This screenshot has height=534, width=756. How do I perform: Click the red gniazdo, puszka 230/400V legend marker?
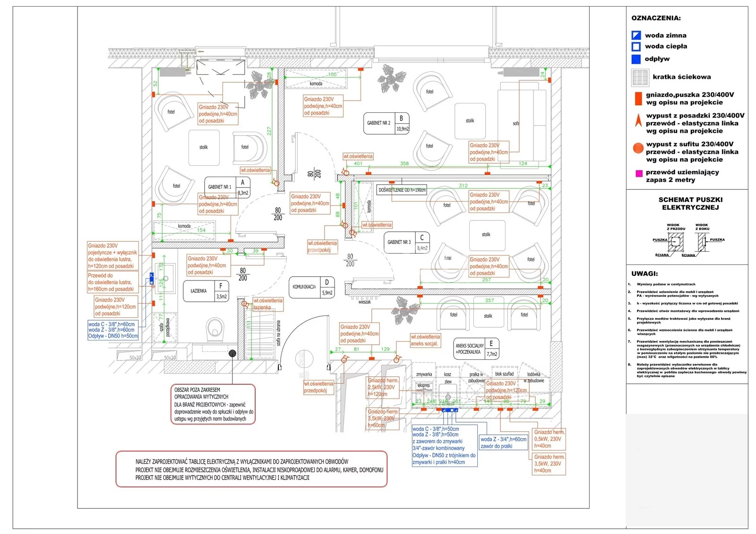[x=638, y=98]
